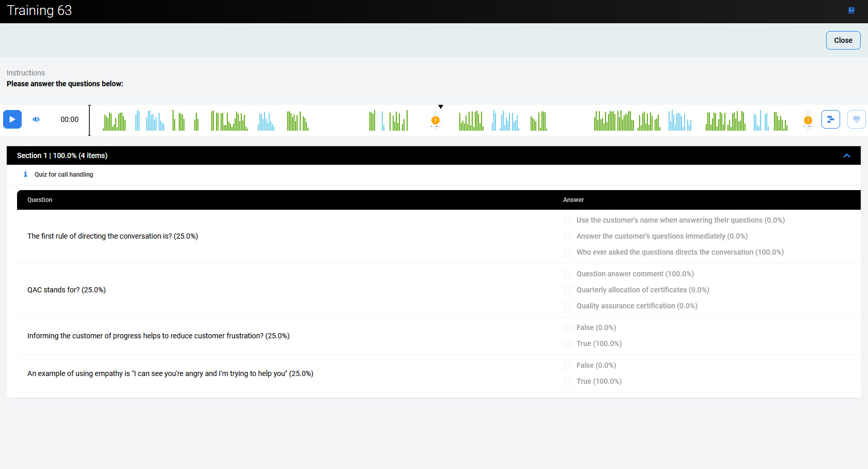Click the last orange warning marker

tap(808, 120)
